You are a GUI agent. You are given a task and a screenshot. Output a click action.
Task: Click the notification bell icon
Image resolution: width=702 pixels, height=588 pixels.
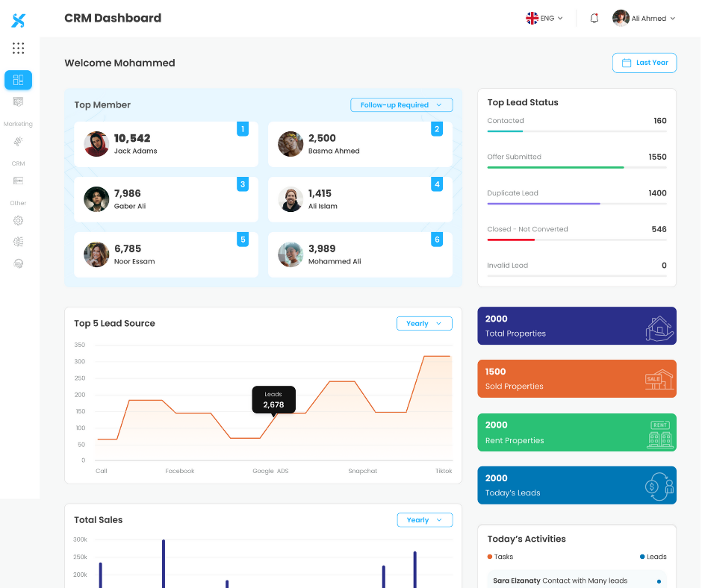(x=594, y=19)
